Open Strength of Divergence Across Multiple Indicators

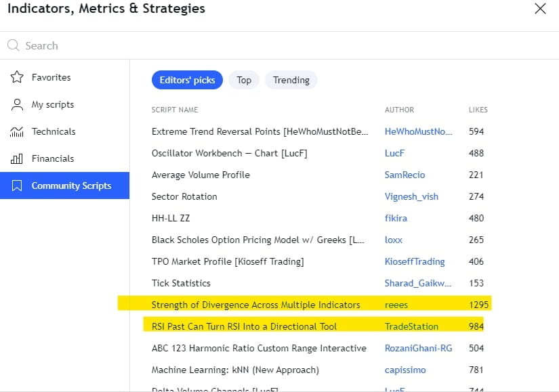click(x=255, y=305)
